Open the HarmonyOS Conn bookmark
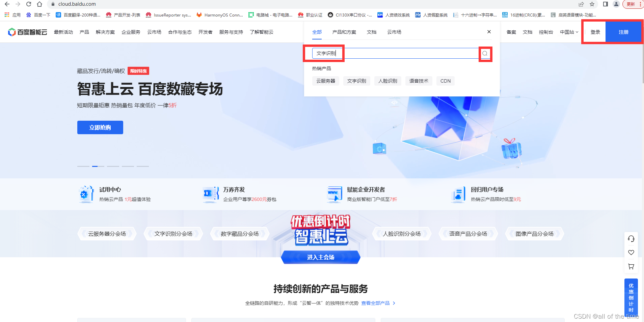Screen dimensions: 644x322 point(220,15)
